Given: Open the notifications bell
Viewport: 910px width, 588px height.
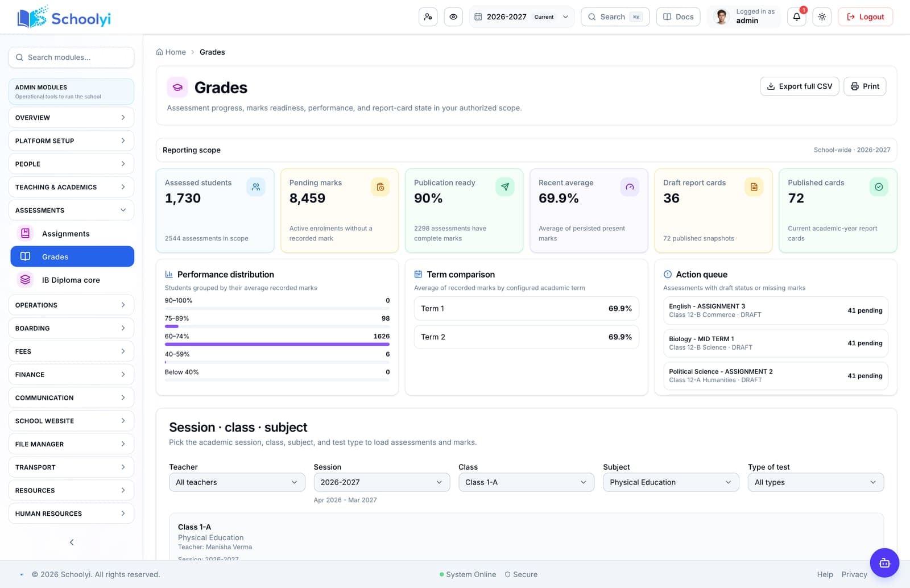Looking at the screenshot, I should coord(796,17).
